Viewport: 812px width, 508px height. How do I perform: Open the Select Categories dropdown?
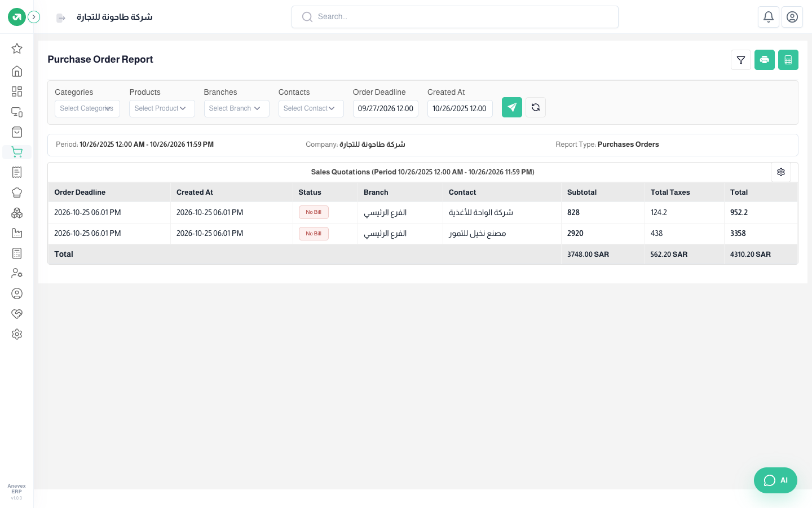[87, 108]
